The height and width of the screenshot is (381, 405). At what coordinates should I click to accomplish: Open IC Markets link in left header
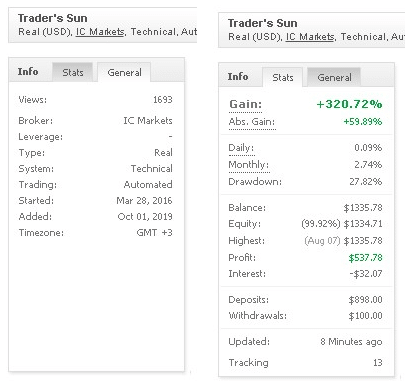tap(100, 32)
